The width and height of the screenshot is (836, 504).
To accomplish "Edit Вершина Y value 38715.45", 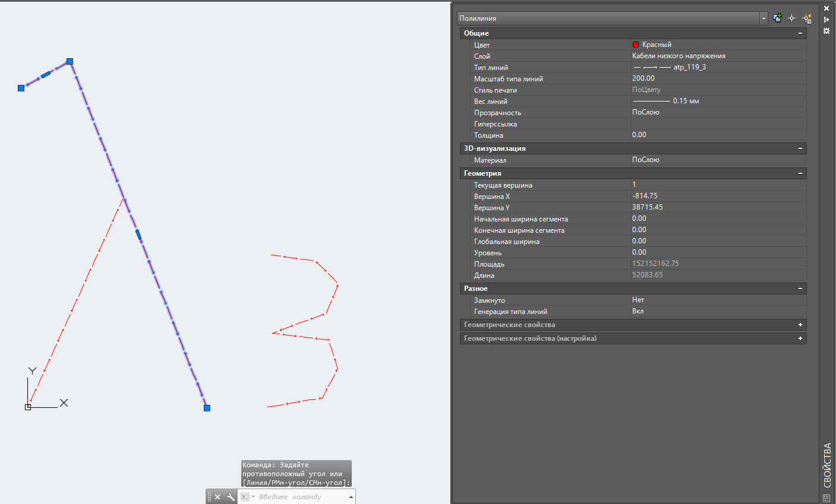I will (648, 207).
